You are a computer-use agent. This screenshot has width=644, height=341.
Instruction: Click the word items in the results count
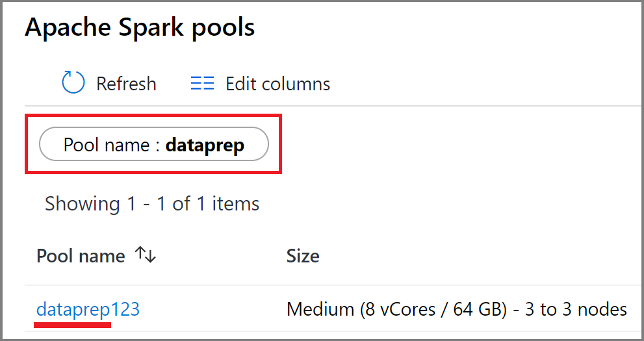(236, 204)
